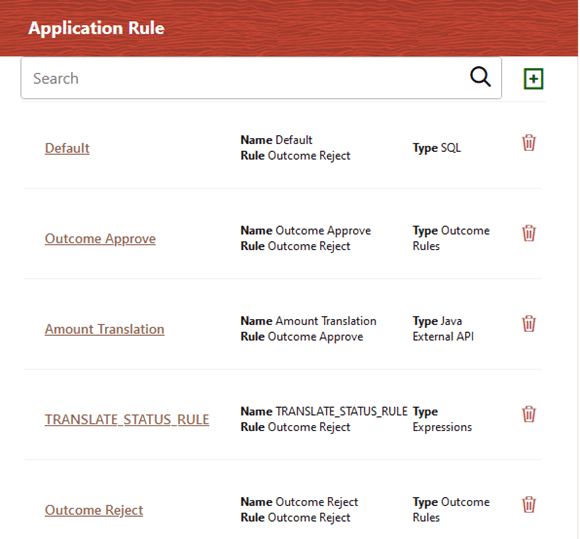Click 'Type Expressions' text

tap(442, 419)
